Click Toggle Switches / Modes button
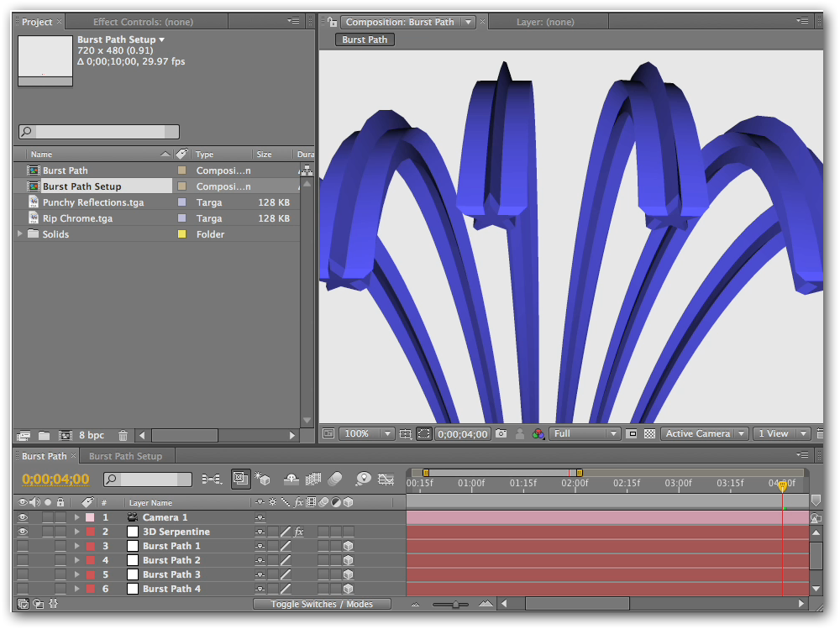This screenshot has width=840, height=629. tap(322, 604)
